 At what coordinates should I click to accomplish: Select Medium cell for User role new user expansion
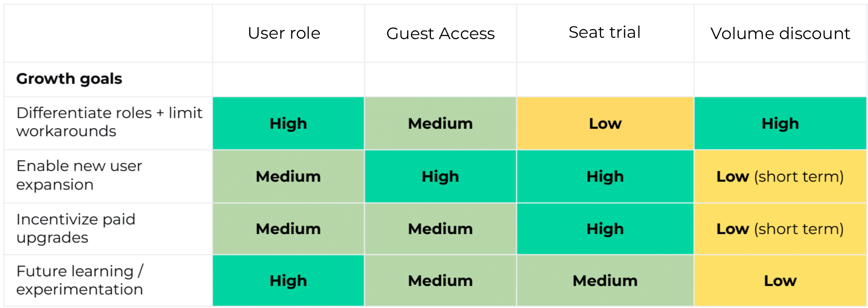coord(288,176)
